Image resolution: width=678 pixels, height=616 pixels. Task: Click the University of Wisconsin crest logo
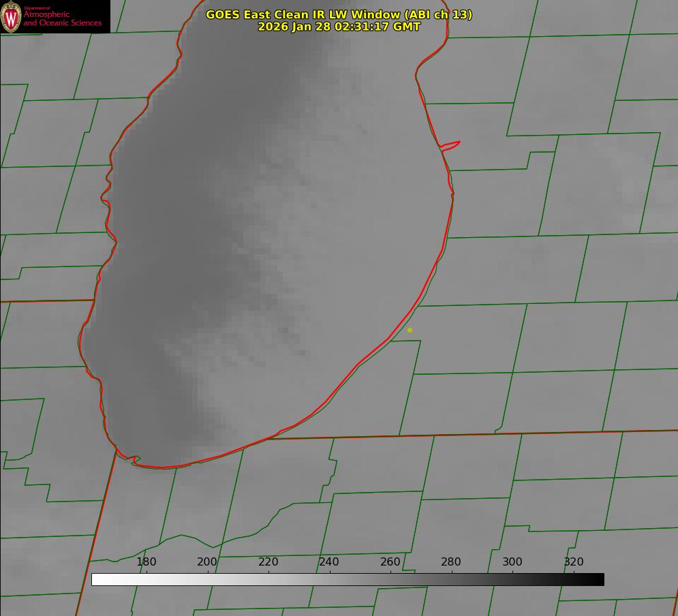(x=11, y=16)
